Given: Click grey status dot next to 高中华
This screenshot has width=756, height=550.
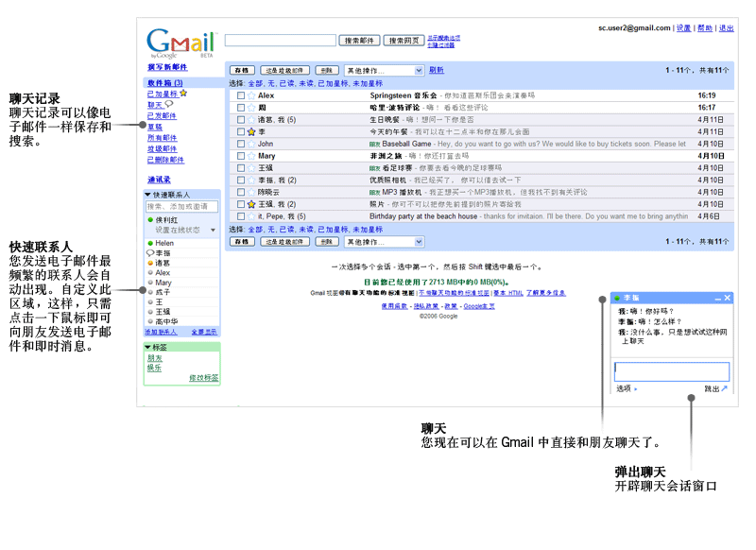Looking at the screenshot, I should [x=150, y=321].
